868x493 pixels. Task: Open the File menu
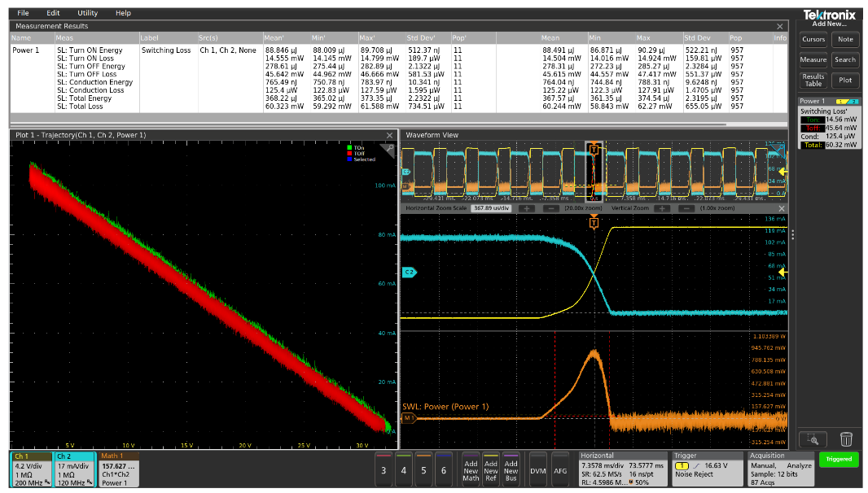(23, 13)
